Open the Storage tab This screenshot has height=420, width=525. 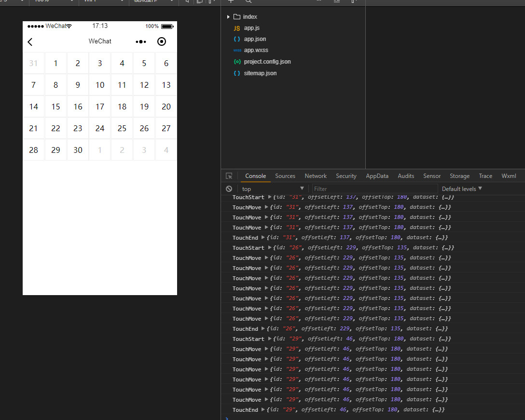pyautogui.click(x=459, y=176)
